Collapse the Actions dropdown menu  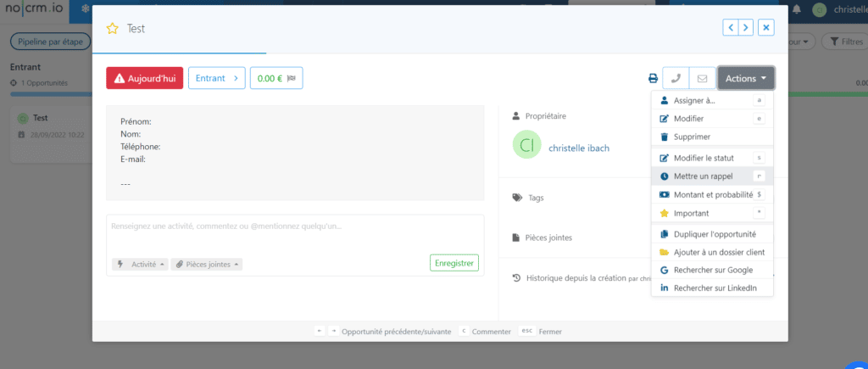pos(746,78)
